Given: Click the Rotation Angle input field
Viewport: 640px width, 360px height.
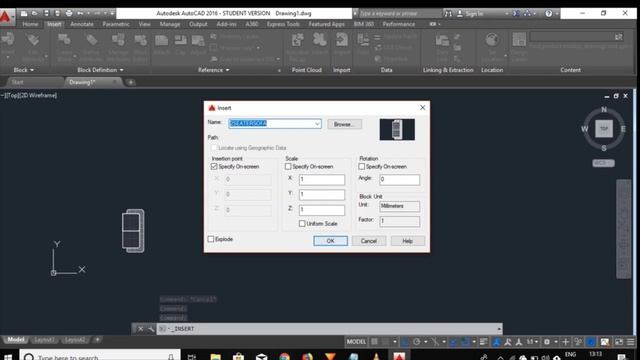Looking at the screenshot, I should click(x=400, y=180).
